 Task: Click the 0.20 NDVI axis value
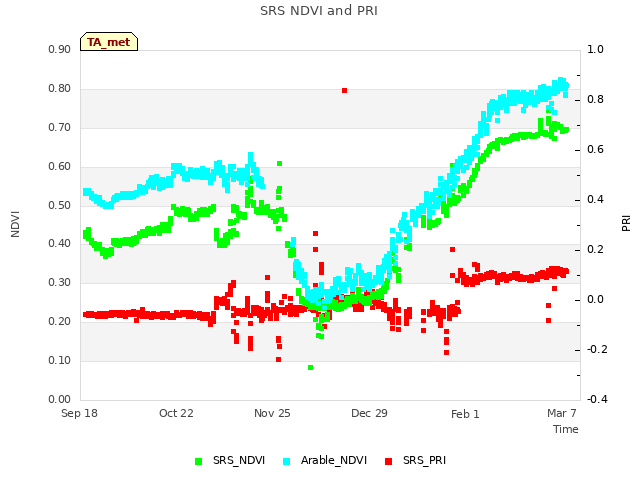pyautogui.click(x=60, y=321)
